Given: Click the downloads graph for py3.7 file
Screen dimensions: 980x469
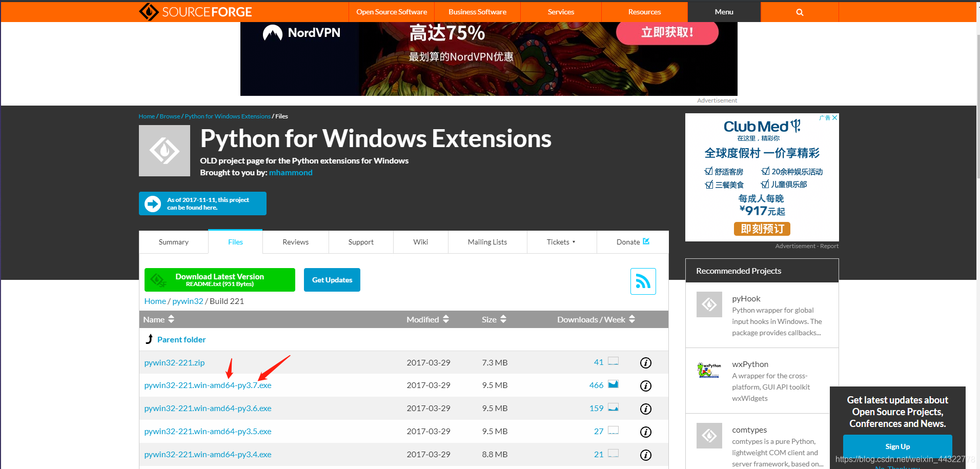Looking at the screenshot, I should 613,384.
